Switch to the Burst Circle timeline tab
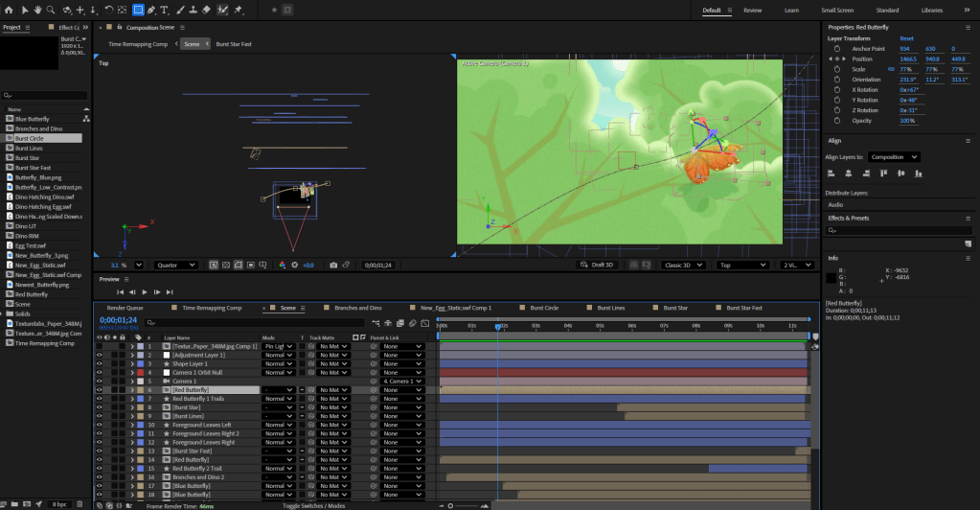This screenshot has height=510, width=980. tap(544, 308)
